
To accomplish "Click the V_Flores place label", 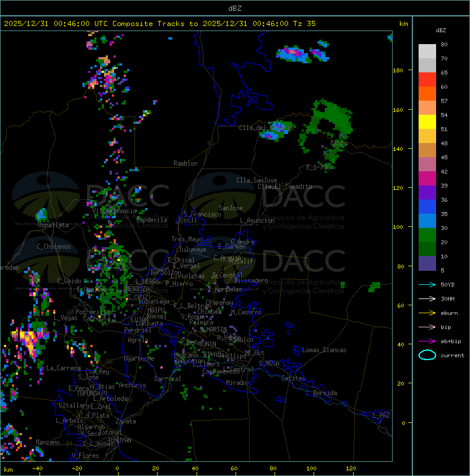I will (x=85, y=456).
